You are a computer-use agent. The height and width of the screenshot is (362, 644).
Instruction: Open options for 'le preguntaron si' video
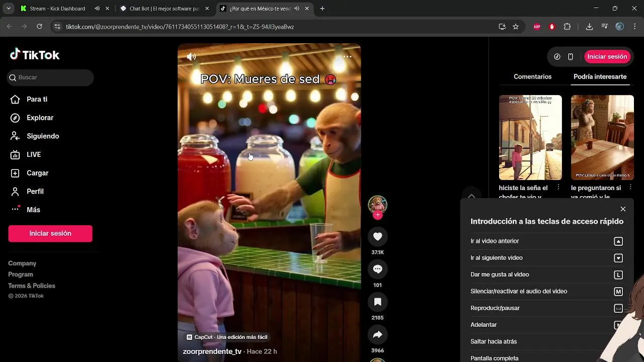click(630, 187)
